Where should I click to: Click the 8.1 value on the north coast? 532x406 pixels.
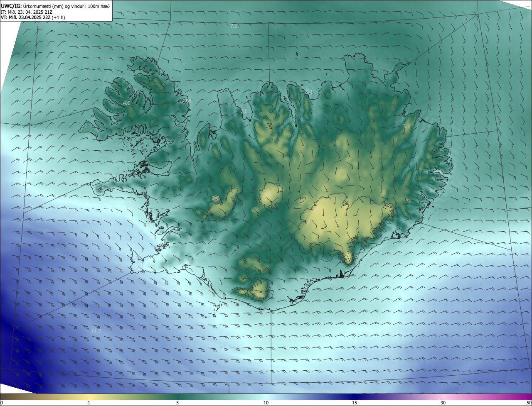pos(309,92)
